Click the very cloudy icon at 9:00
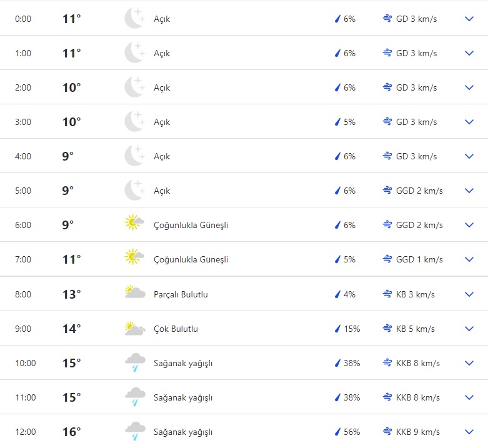488x448 pixels. pos(134,328)
